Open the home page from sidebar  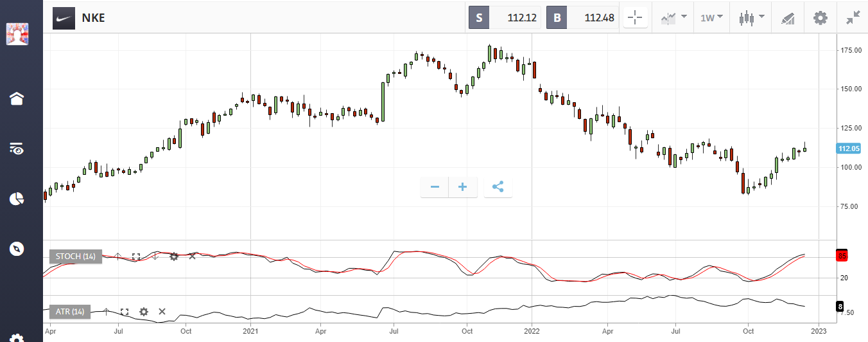tap(17, 98)
